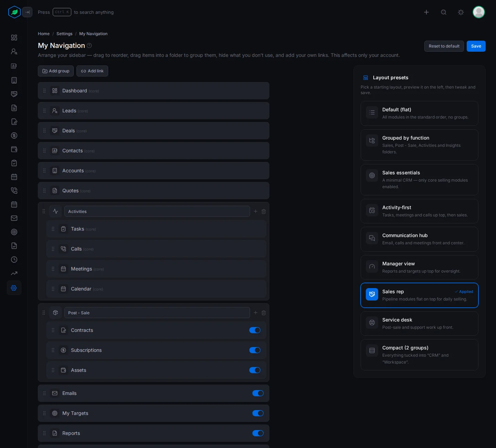Image resolution: width=496 pixels, height=448 pixels.
Task: Toggle Assets visibility switch
Action: (255, 370)
